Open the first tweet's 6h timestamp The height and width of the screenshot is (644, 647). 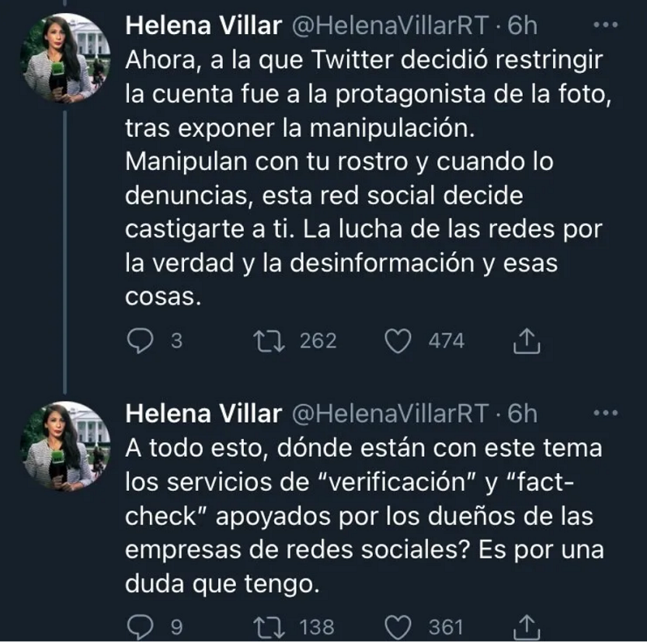click(x=522, y=26)
